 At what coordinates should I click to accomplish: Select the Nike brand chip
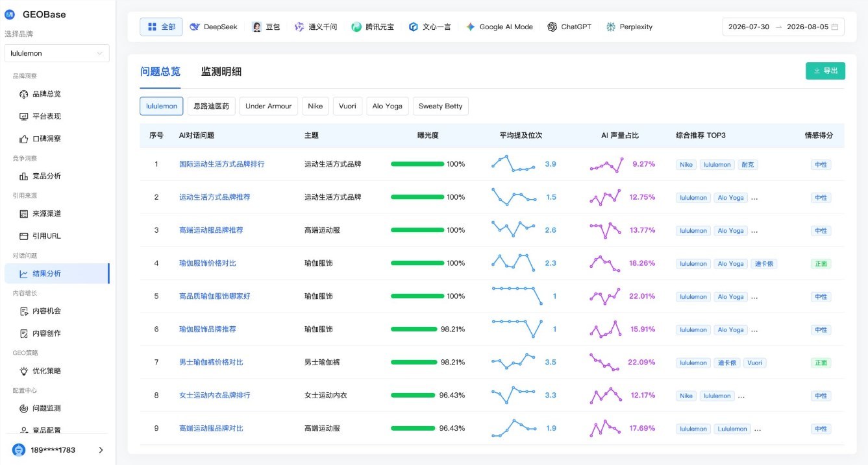tap(316, 106)
